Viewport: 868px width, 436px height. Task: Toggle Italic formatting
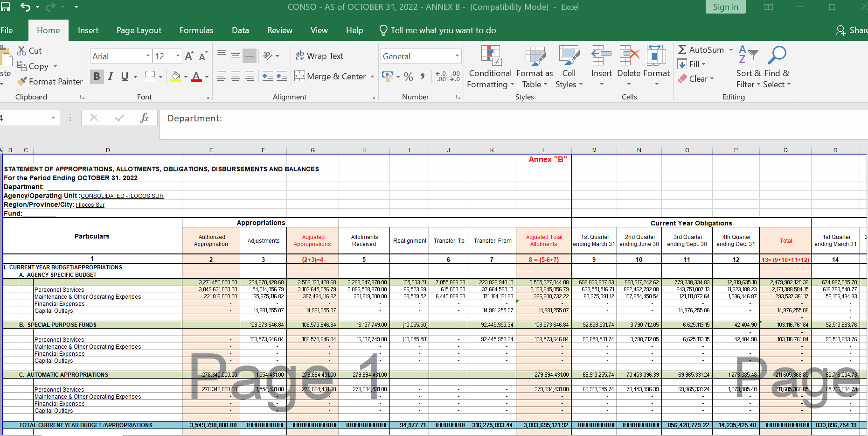point(111,76)
